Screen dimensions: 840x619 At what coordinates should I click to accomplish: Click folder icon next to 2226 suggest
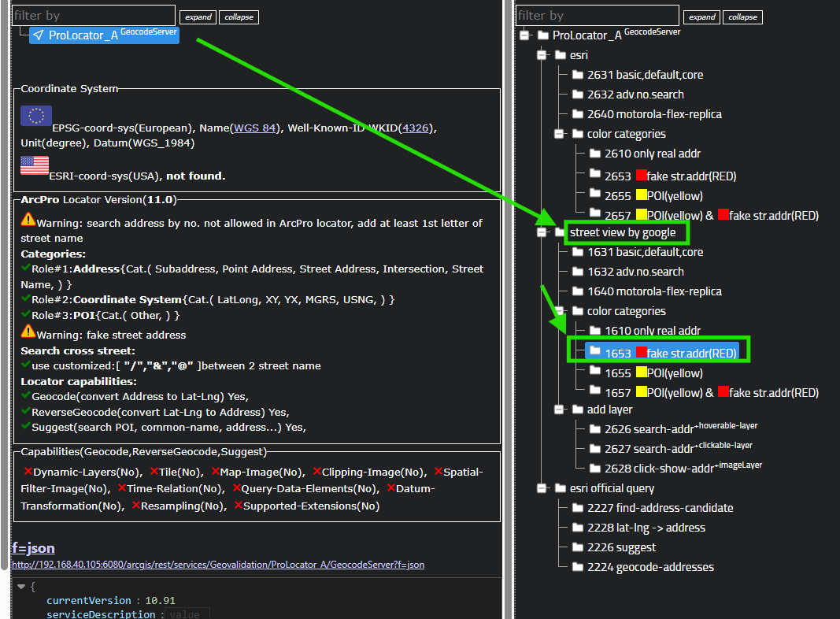tap(577, 547)
